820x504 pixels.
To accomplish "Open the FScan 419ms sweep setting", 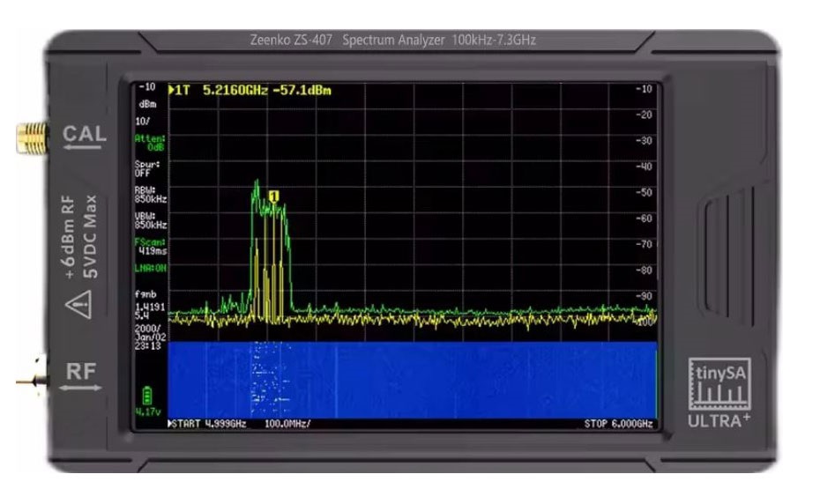I will pos(149,246).
